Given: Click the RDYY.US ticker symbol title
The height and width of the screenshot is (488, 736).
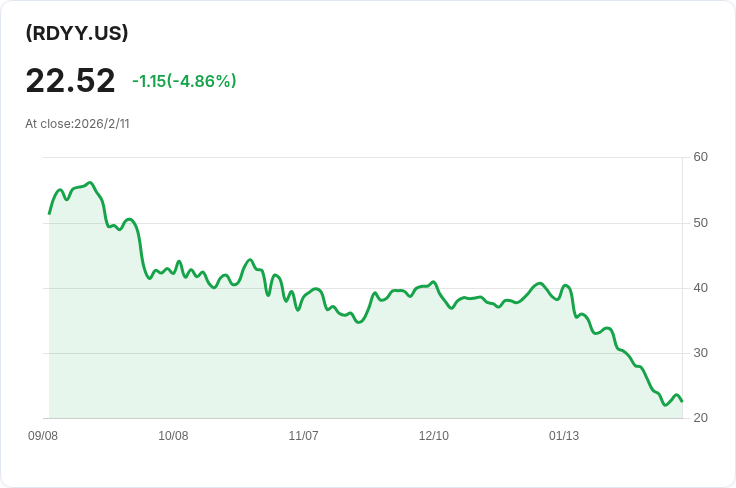Looking at the screenshot, I should [x=77, y=33].
